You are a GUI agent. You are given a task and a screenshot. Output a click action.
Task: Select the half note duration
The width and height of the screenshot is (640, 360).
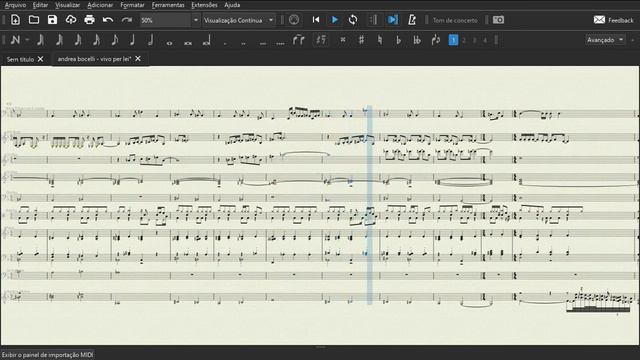(x=151, y=40)
